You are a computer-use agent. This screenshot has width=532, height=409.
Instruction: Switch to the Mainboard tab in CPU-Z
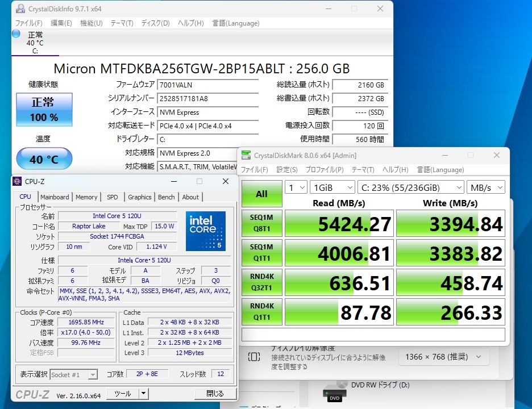click(55, 197)
